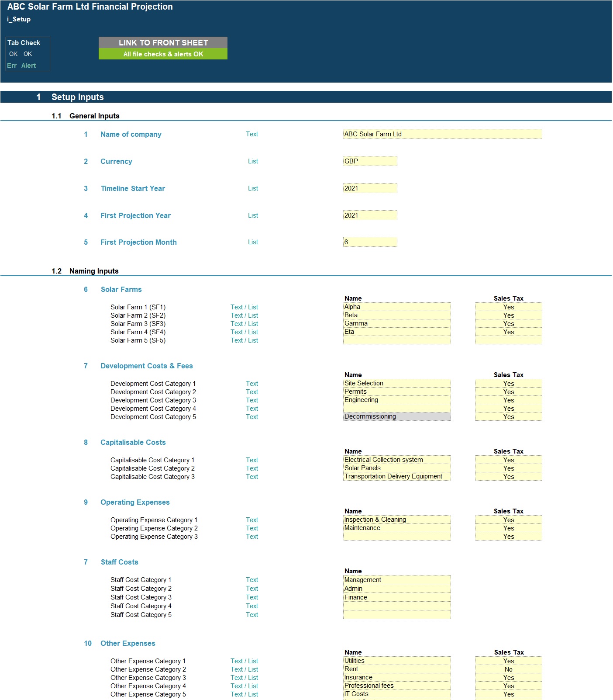Click the Alert label in Tab Check box
This screenshot has width=613, height=700.
pyautogui.click(x=29, y=66)
